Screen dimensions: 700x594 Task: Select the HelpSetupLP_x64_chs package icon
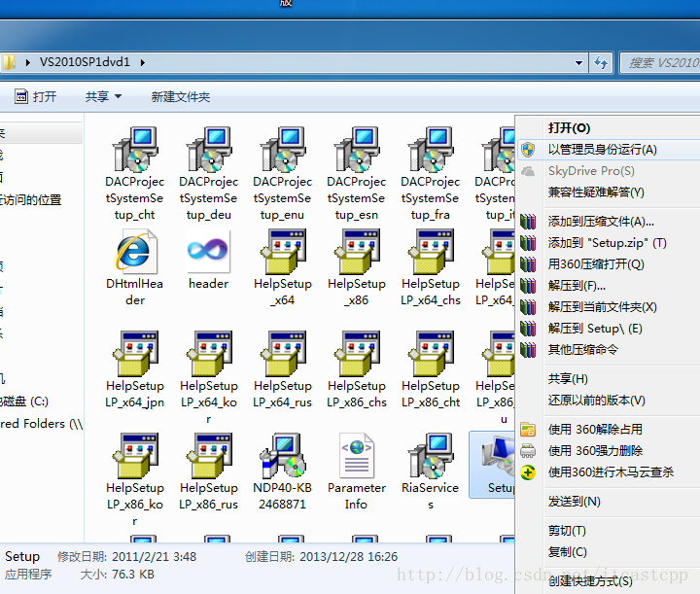coord(431,251)
